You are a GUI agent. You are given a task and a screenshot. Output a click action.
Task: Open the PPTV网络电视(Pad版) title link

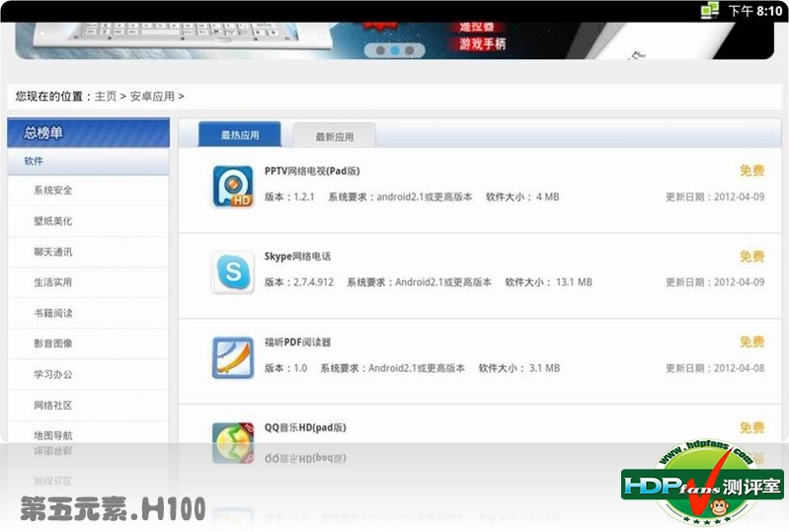tap(312, 171)
